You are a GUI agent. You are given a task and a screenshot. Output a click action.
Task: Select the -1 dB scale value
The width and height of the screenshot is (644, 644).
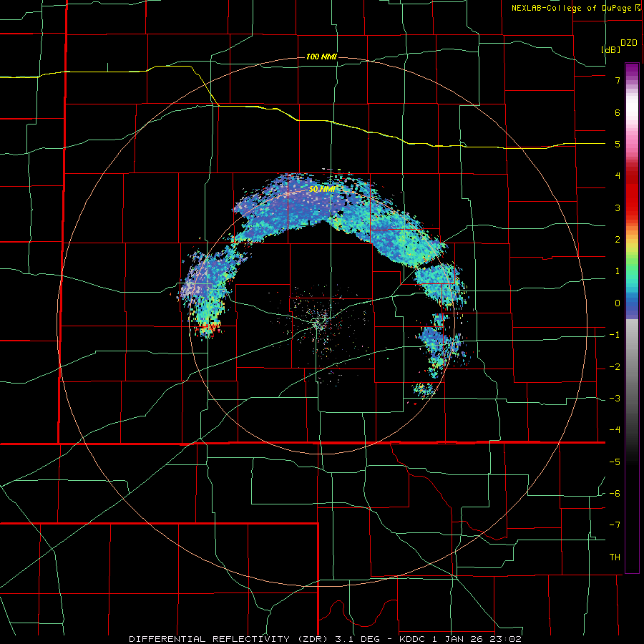[615, 335]
